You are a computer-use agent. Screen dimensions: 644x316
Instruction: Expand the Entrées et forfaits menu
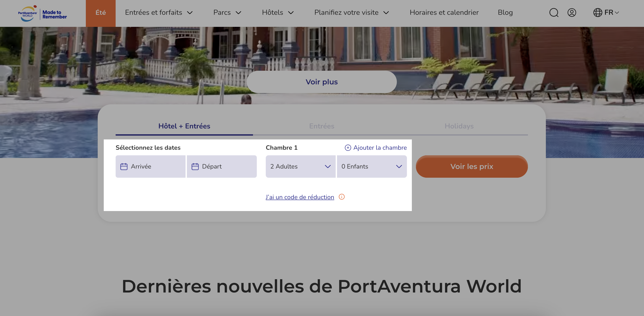[x=159, y=13]
